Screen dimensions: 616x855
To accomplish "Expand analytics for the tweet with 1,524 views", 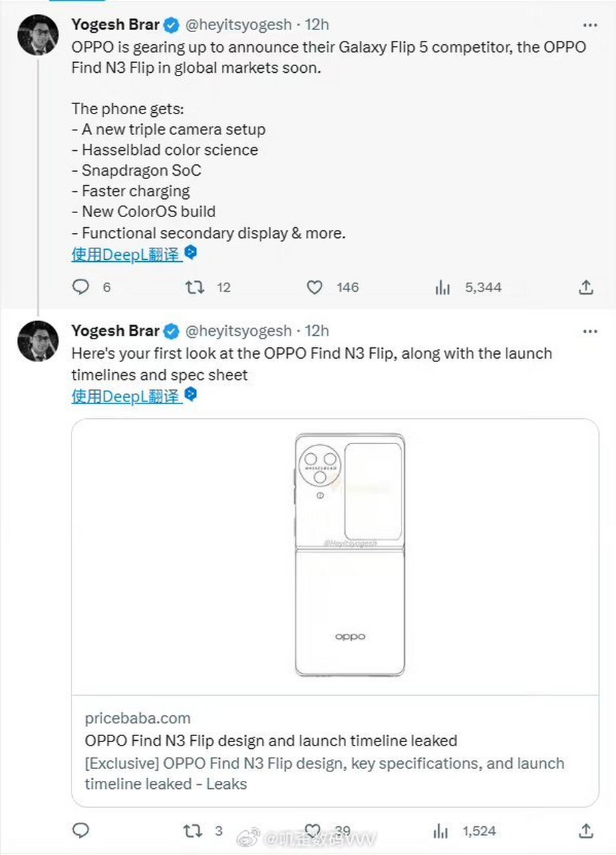I will [442, 831].
